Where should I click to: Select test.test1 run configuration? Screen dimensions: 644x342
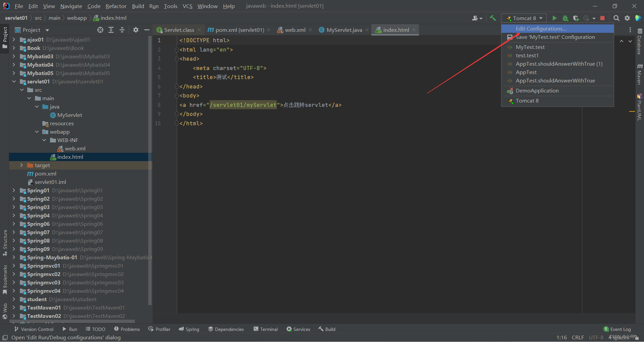[557, 56]
